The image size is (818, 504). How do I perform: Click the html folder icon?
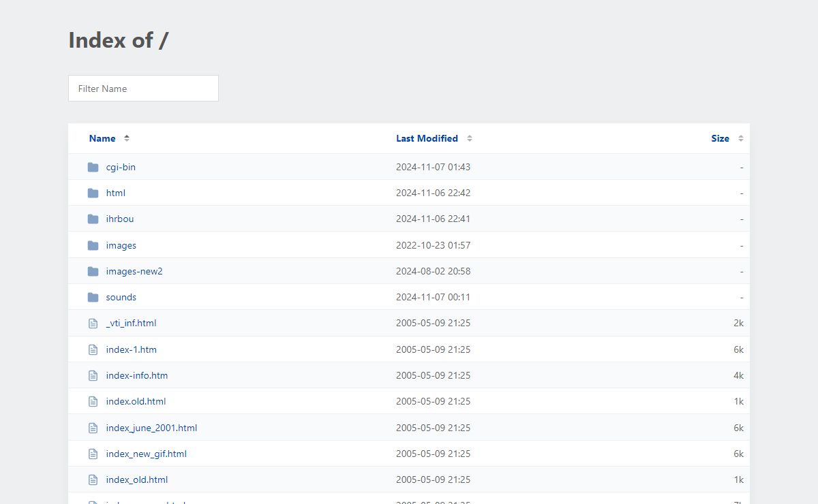[93, 193]
